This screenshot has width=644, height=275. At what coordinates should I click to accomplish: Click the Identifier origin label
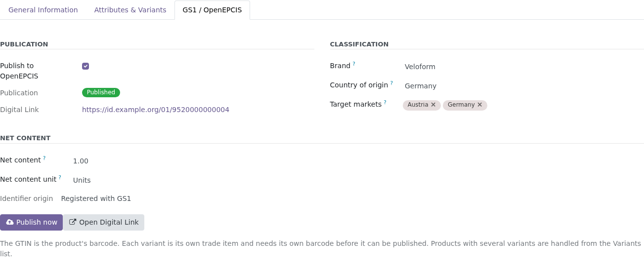(27, 198)
